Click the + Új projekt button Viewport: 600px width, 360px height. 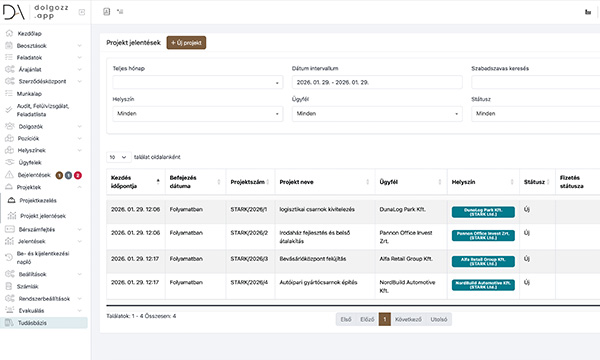tap(186, 42)
